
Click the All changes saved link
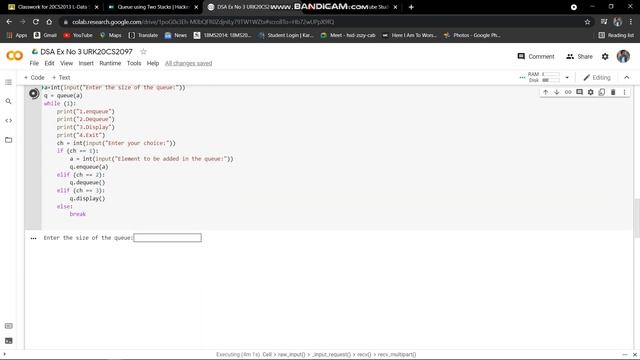click(x=189, y=63)
